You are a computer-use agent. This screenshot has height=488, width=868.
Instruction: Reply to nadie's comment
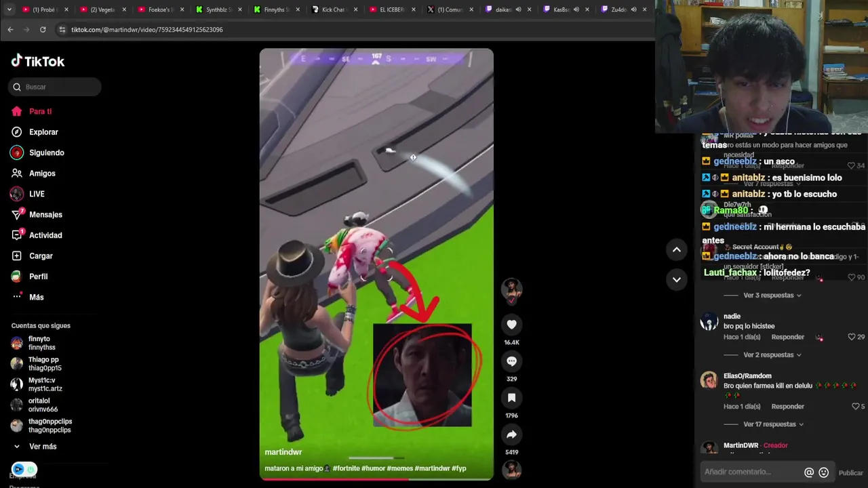click(787, 337)
